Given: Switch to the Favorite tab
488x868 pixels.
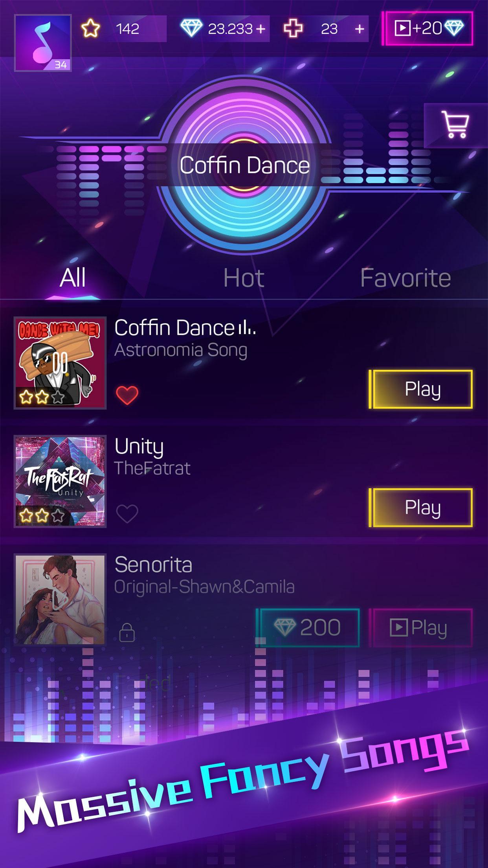Looking at the screenshot, I should [405, 278].
